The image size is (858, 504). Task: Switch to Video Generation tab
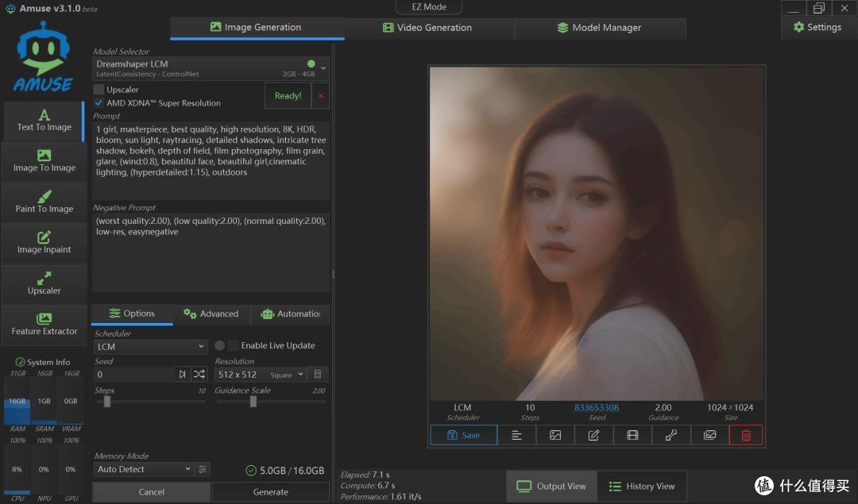click(427, 28)
